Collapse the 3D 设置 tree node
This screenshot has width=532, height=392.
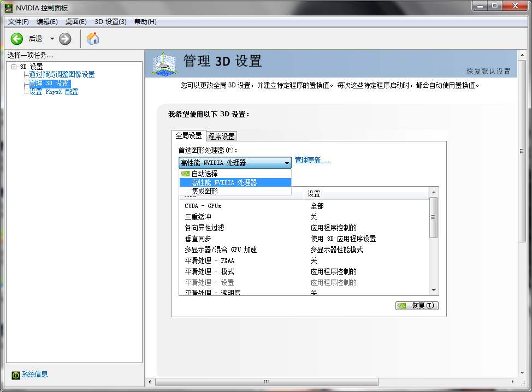(x=14, y=67)
